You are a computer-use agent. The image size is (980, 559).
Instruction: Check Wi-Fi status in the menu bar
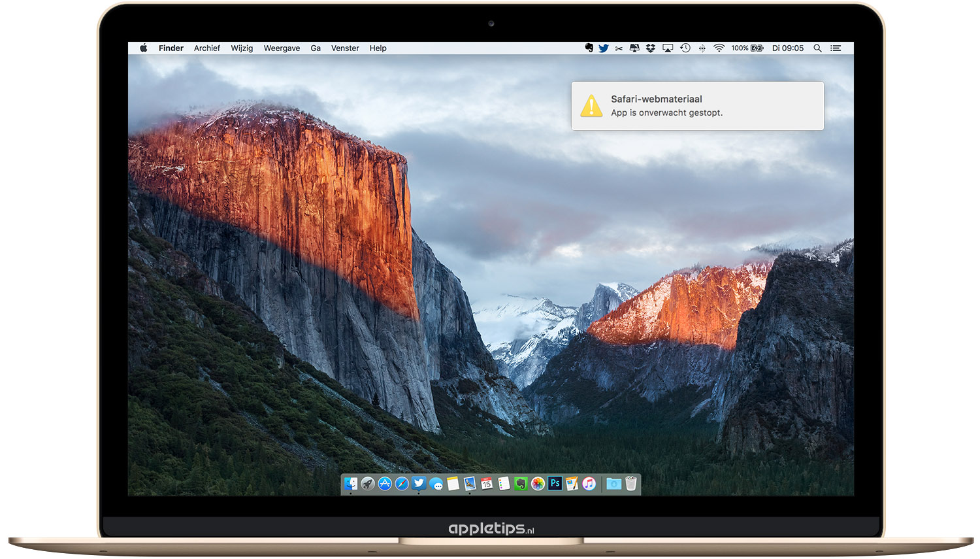[x=719, y=48]
